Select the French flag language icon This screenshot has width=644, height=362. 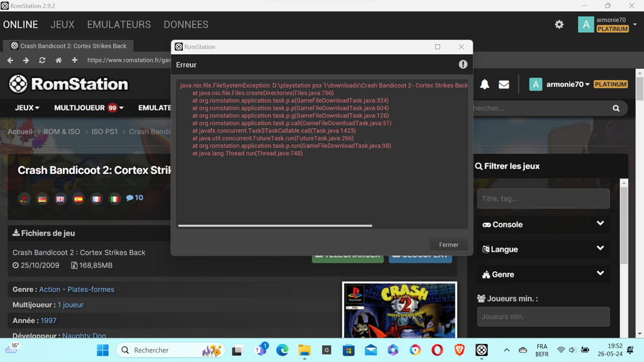click(96, 199)
